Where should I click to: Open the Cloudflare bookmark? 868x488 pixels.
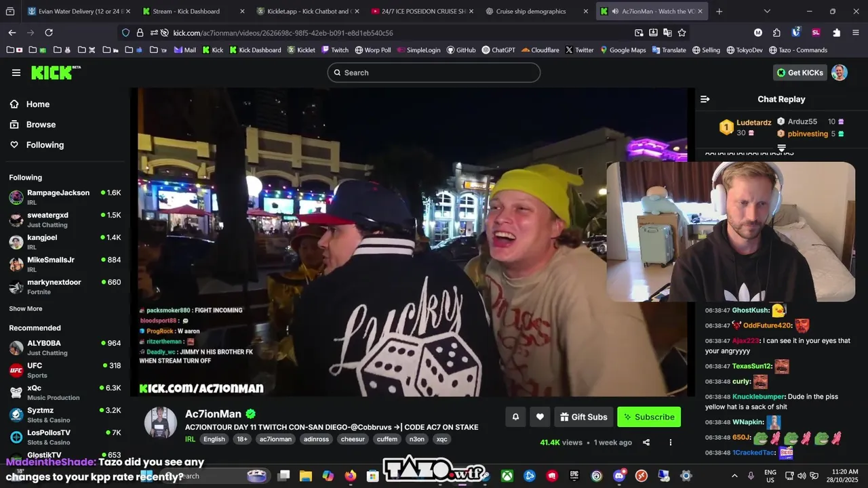point(540,50)
